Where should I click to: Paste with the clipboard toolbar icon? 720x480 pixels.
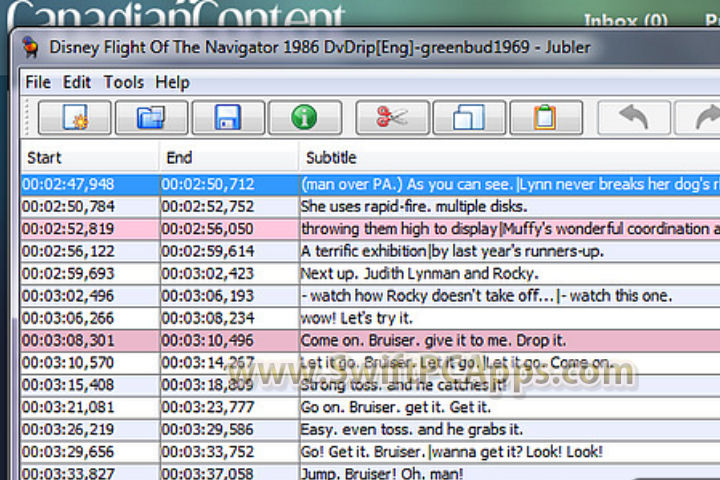click(546, 118)
